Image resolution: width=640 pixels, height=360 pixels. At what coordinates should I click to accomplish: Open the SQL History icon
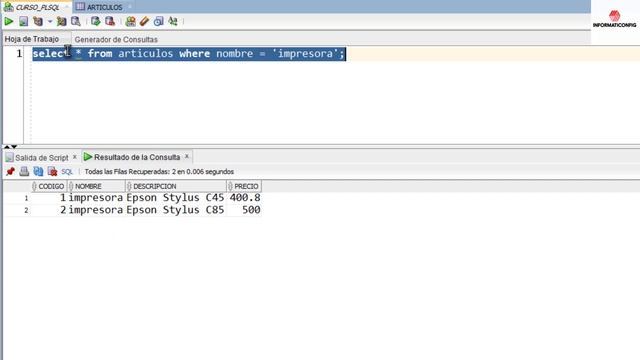pos(158,21)
